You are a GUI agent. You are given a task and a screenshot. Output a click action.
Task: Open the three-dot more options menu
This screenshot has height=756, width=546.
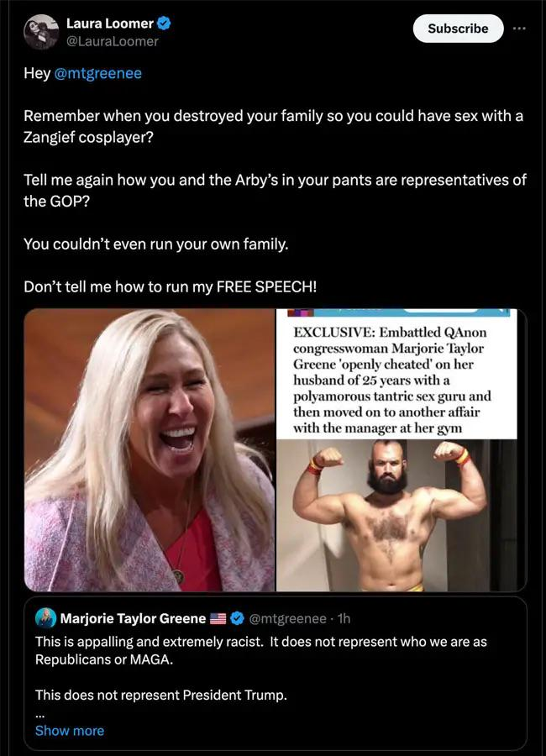(x=519, y=29)
